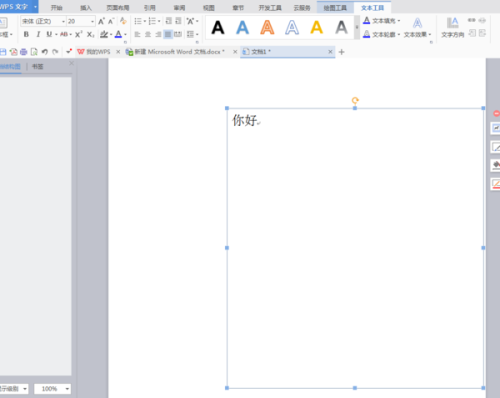Select justified alignment
Screen dimensions: 500x398
(168, 34)
